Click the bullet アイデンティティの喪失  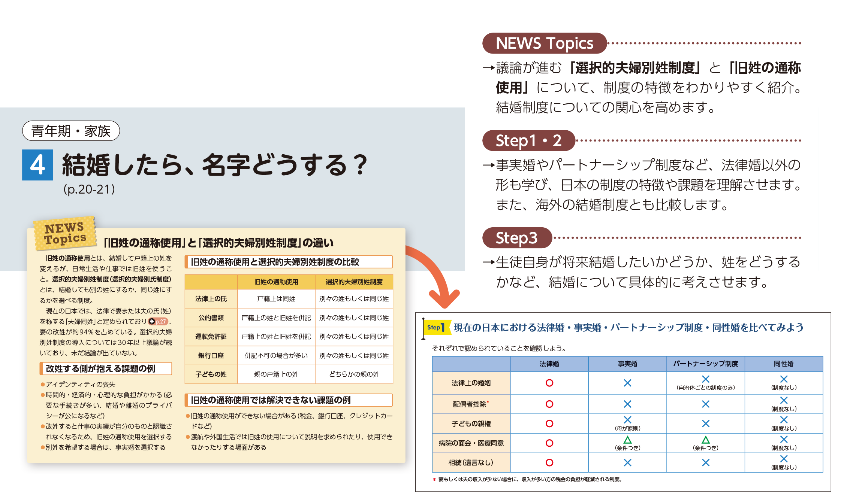[x=78, y=384]
